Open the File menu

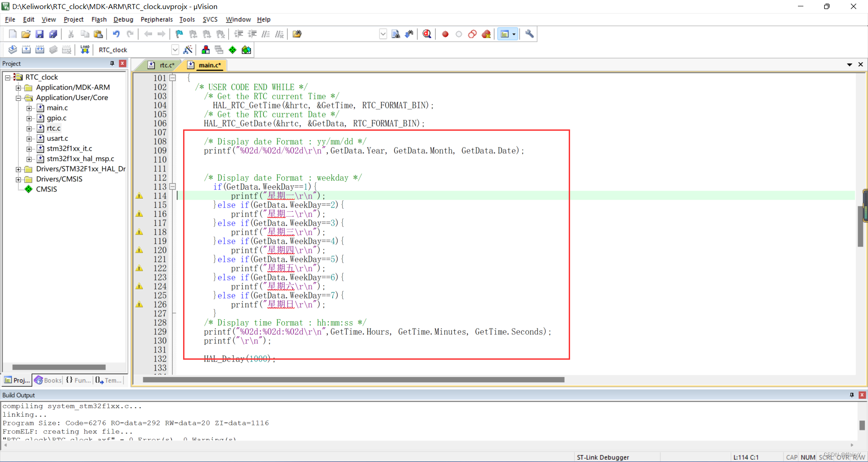[x=10, y=19]
